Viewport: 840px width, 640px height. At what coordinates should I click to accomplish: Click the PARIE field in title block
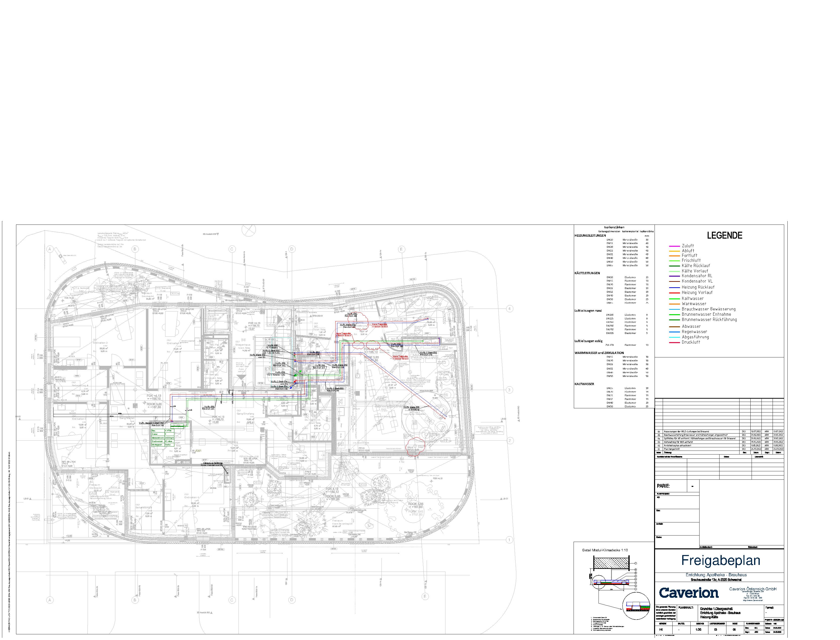[x=663, y=486]
